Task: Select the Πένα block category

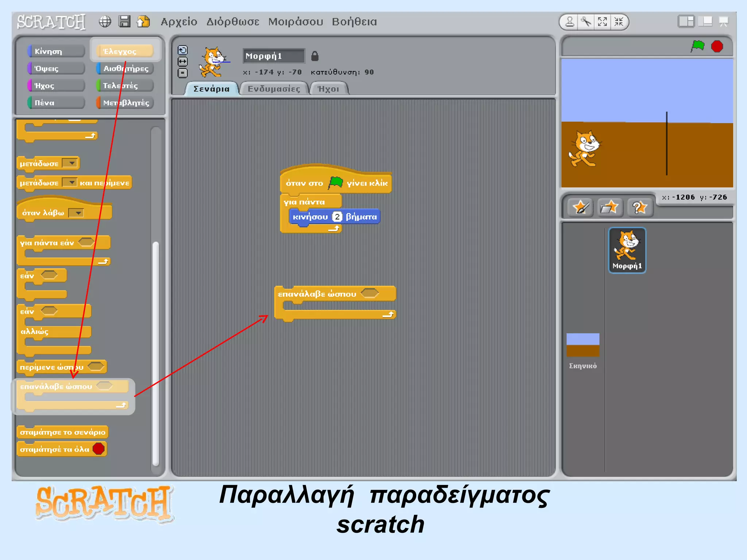Action: coord(56,102)
